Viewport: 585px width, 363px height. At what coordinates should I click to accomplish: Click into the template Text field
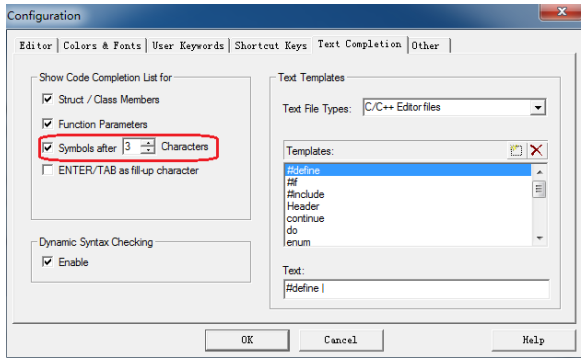pyautogui.click(x=416, y=288)
